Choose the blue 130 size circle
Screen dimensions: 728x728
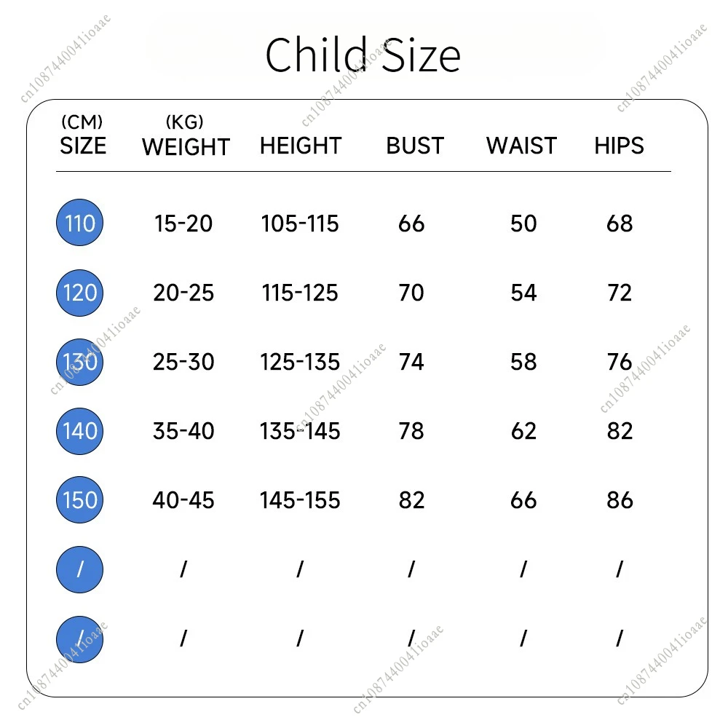coord(79,362)
